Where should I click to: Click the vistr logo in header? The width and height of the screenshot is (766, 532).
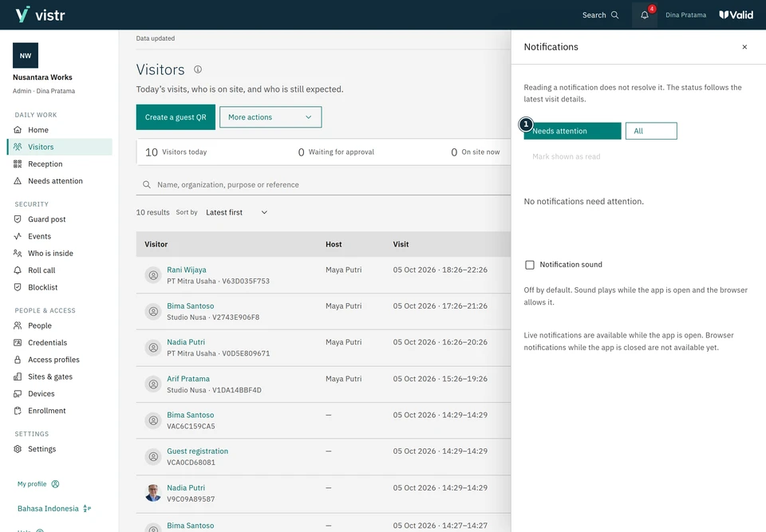(x=40, y=14)
